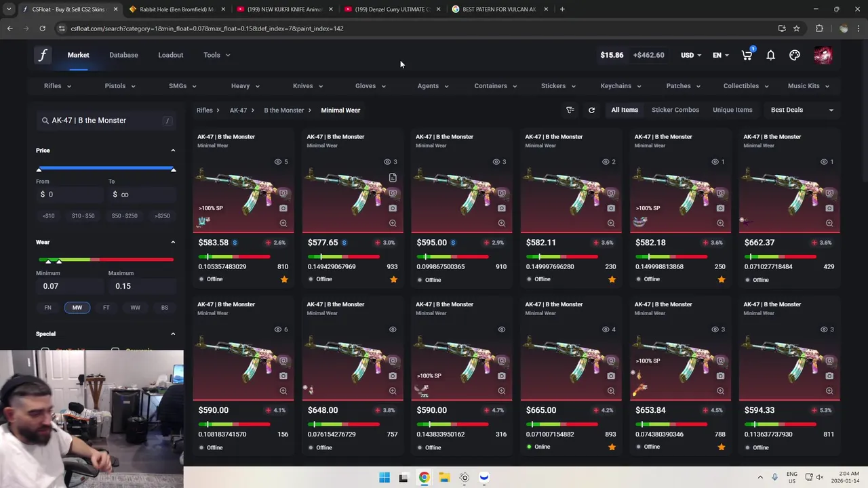Click the camera icon on the $648.00 listing
Image resolution: width=868 pixels, height=488 pixels.
click(x=393, y=375)
